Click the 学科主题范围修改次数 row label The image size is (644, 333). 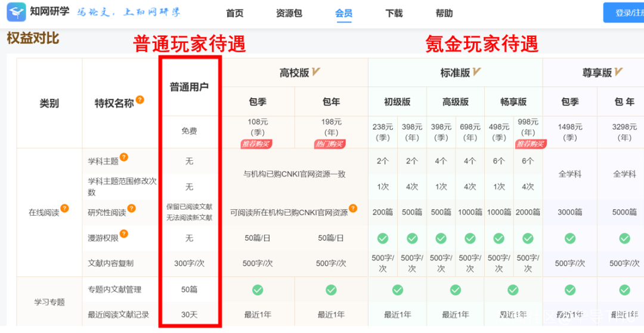tap(122, 186)
